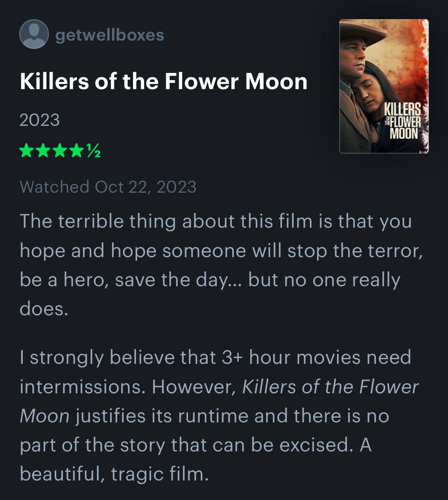448x500 pixels.
Task: Click the half-star icon in the rating
Action: (x=94, y=149)
